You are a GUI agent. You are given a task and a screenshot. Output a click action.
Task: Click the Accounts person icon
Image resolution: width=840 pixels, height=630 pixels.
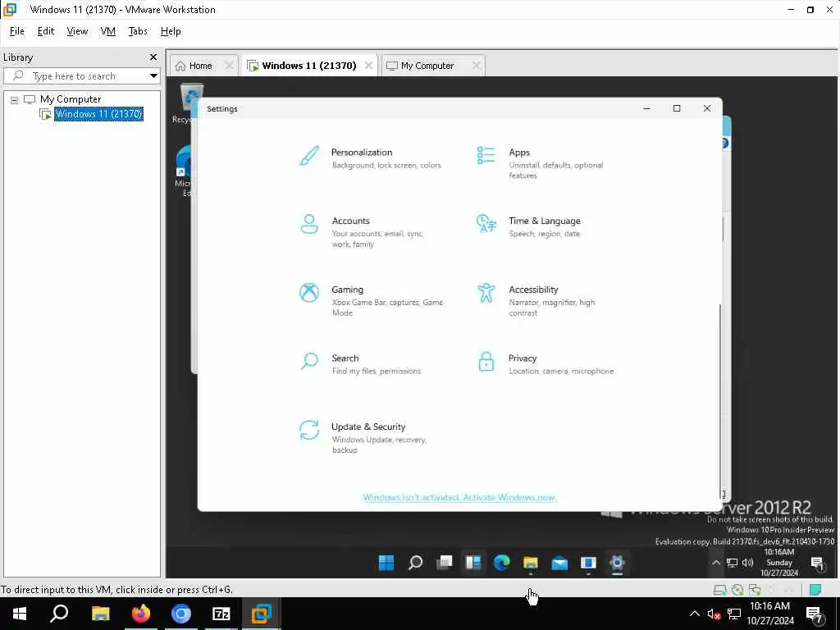309,225
